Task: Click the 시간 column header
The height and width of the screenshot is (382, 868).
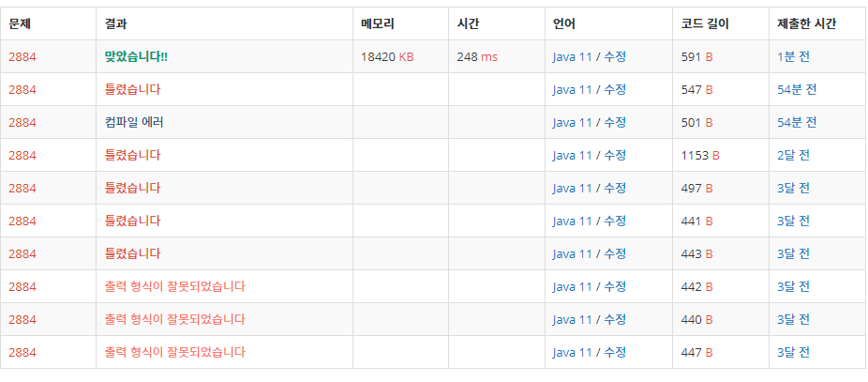Action: (x=468, y=23)
